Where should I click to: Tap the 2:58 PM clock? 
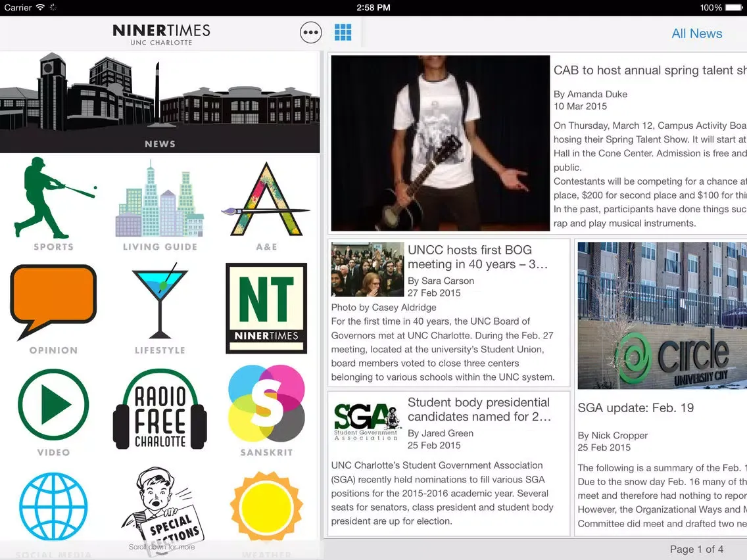pos(373,8)
